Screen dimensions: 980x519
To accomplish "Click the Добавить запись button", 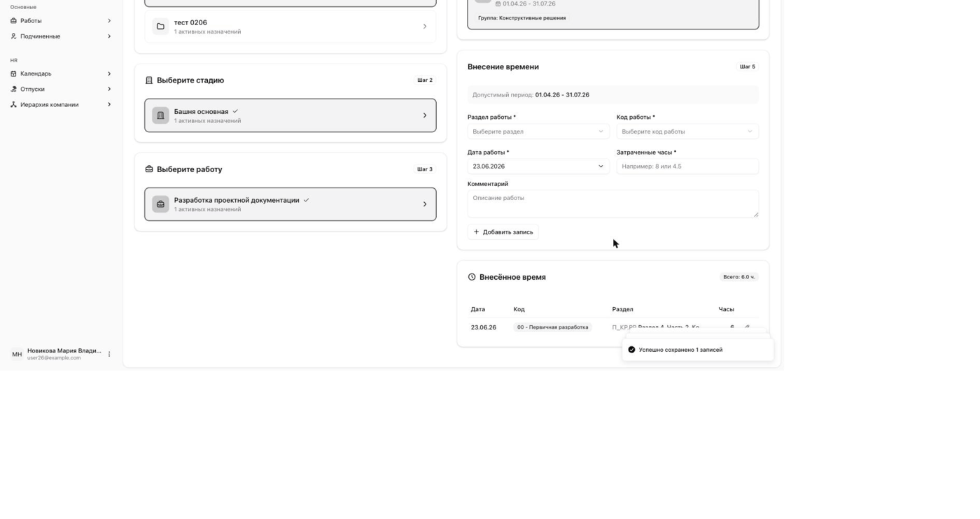I will point(503,232).
